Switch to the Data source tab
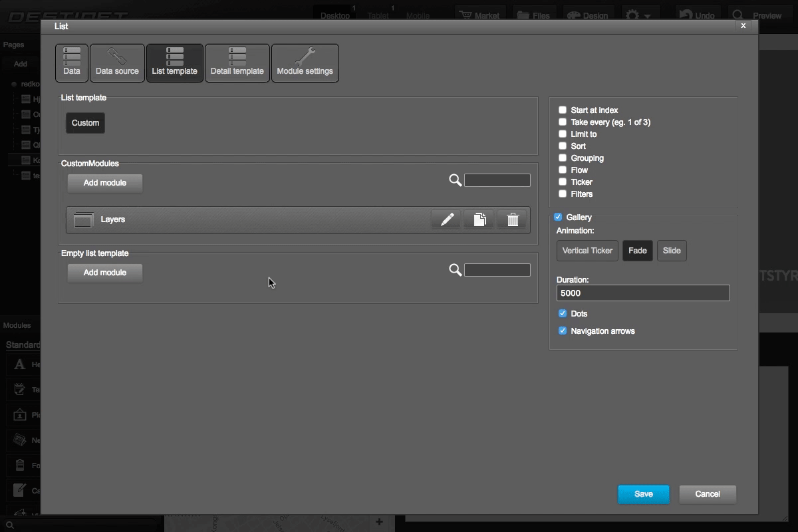 pyautogui.click(x=117, y=63)
